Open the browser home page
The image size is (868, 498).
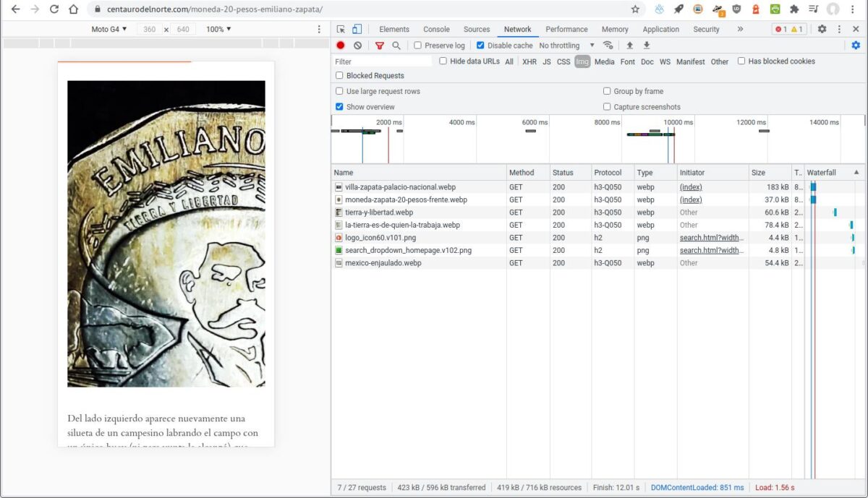click(x=73, y=9)
